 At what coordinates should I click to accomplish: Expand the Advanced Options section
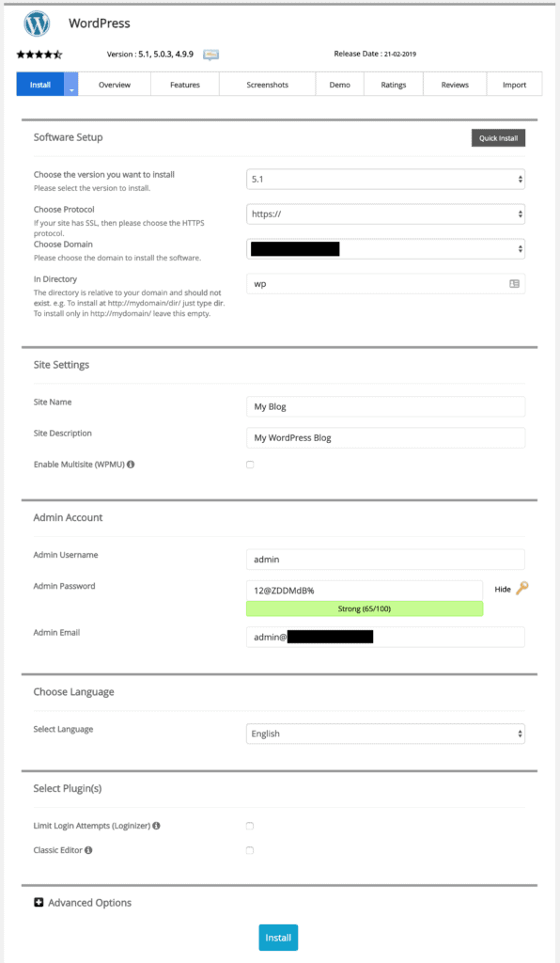pos(83,902)
